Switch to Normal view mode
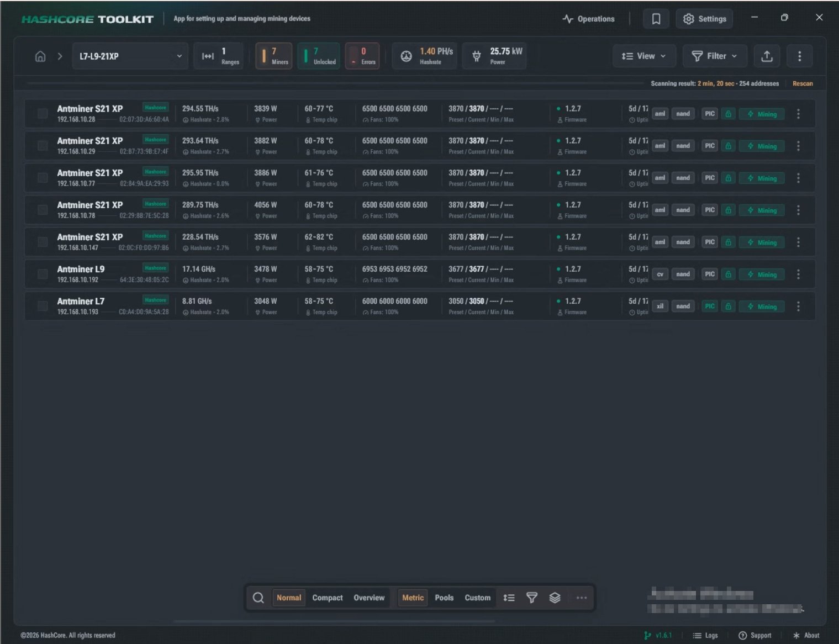The width and height of the screenshot is (839, 644). coord(289,598)
